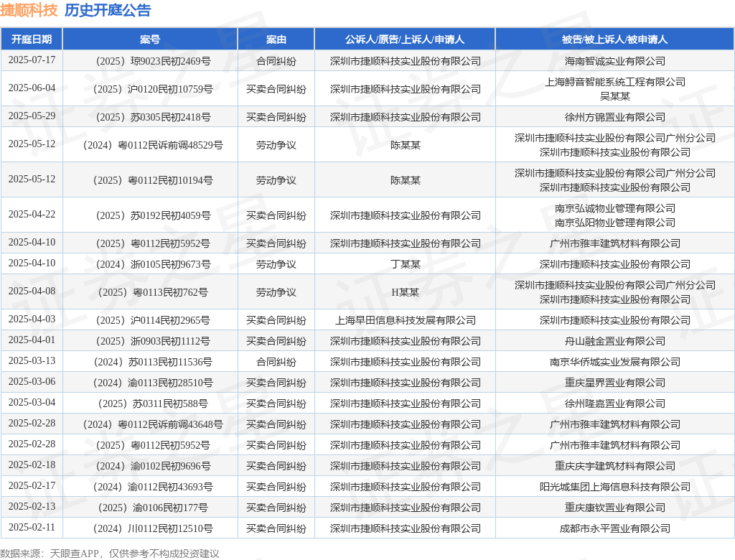Click plaintiff 陈某某 in the 粤0112民初10194号 row
735x560 pixels.
[406, 181]
